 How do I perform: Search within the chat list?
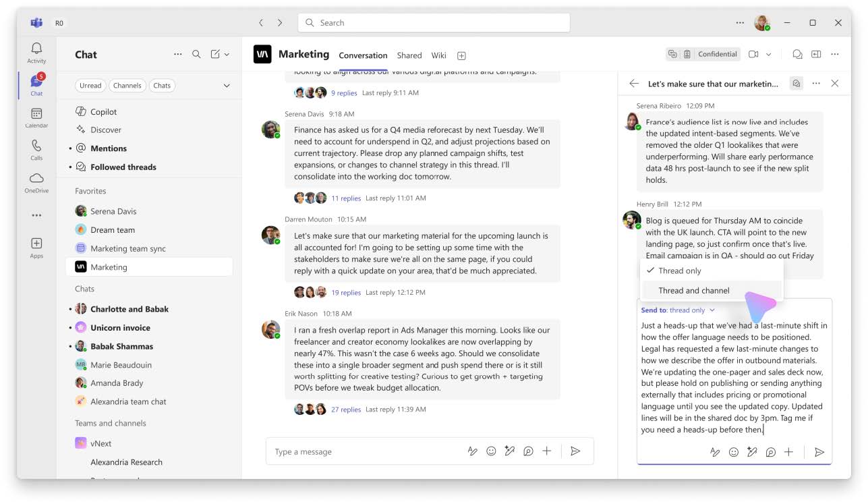tap(196, 54)
